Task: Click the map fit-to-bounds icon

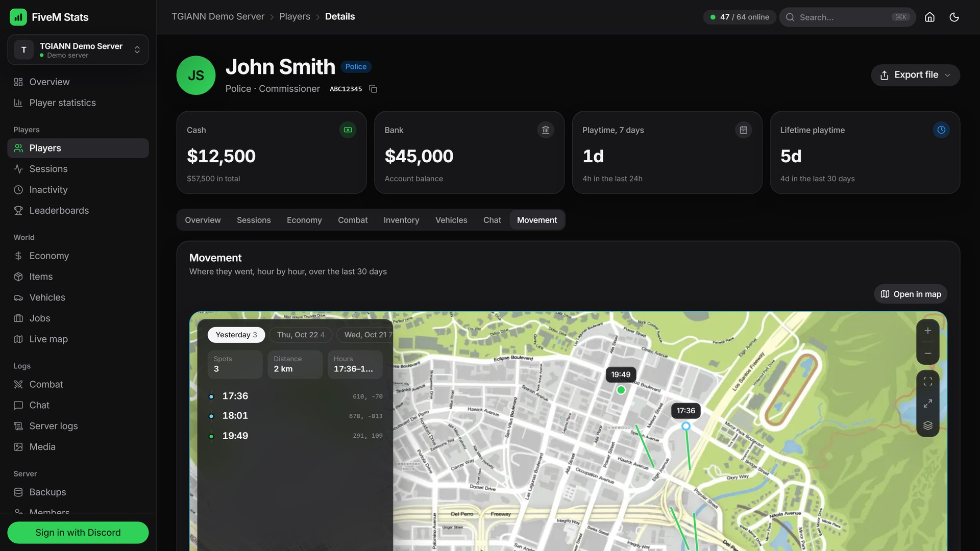Action: tap(928, 382)
